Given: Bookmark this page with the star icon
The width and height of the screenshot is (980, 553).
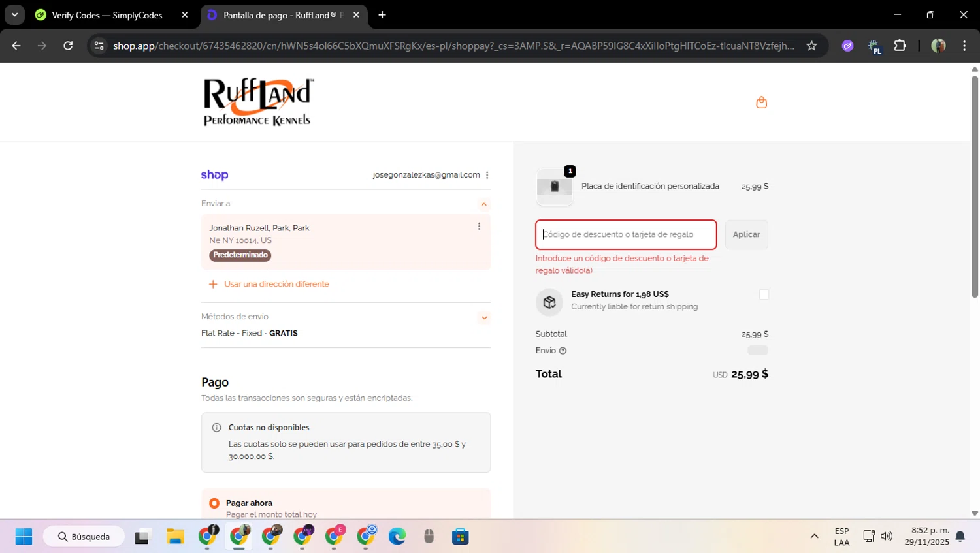Looking at the screenshot, I should coord(811,46).
